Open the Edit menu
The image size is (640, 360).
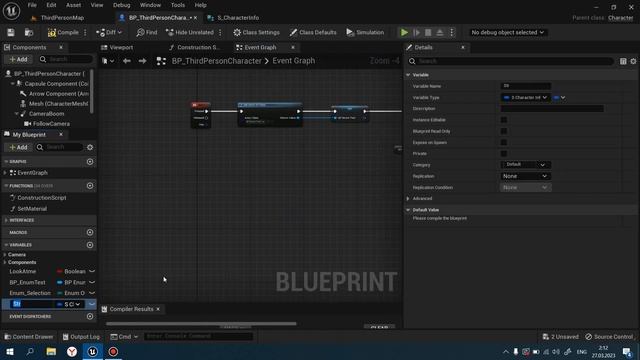point(51,5)
